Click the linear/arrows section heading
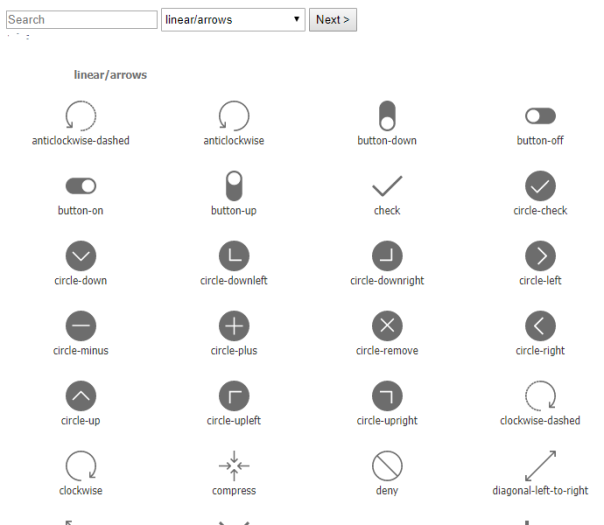Image resolution: width=604 pixels, height=525 pixels. click(111, 75)
